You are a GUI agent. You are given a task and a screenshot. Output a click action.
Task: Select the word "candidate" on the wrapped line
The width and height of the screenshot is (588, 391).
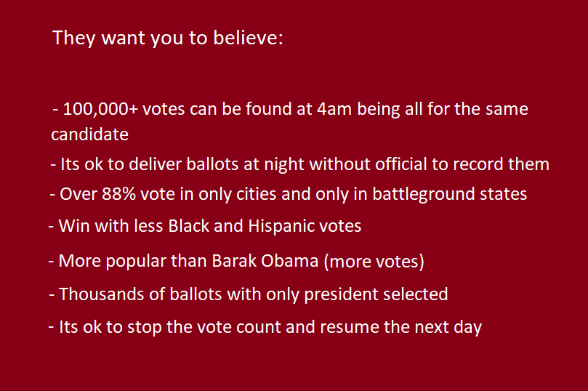[89, 134]
